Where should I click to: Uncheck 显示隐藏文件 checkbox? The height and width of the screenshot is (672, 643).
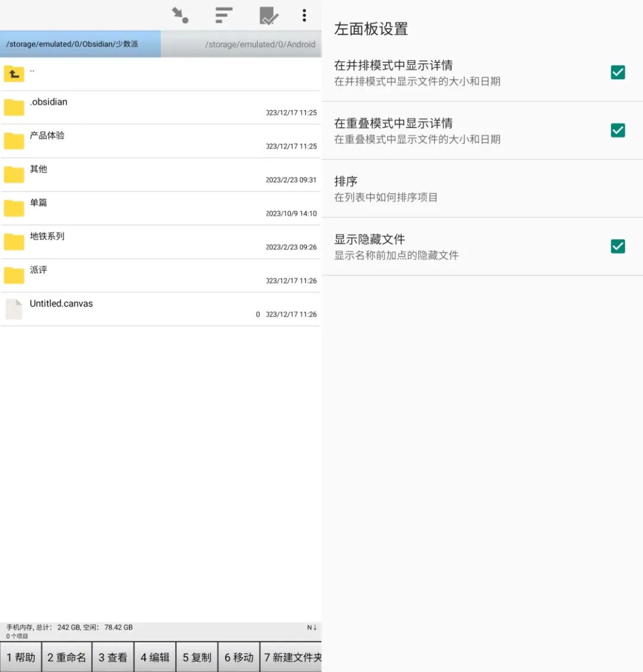point(618,246)
